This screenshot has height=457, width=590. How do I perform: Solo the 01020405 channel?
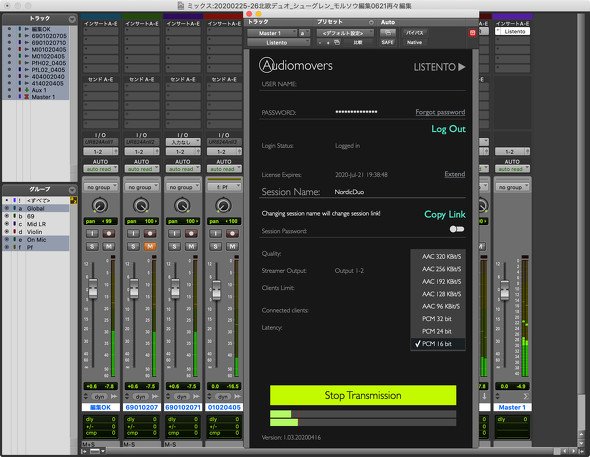click(216, 246)
